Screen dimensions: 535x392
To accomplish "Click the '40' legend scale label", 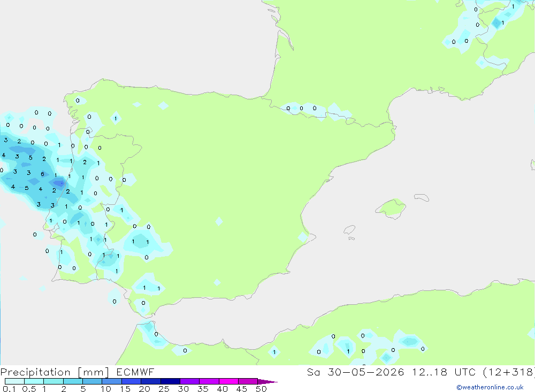I will tap(222, 389).
